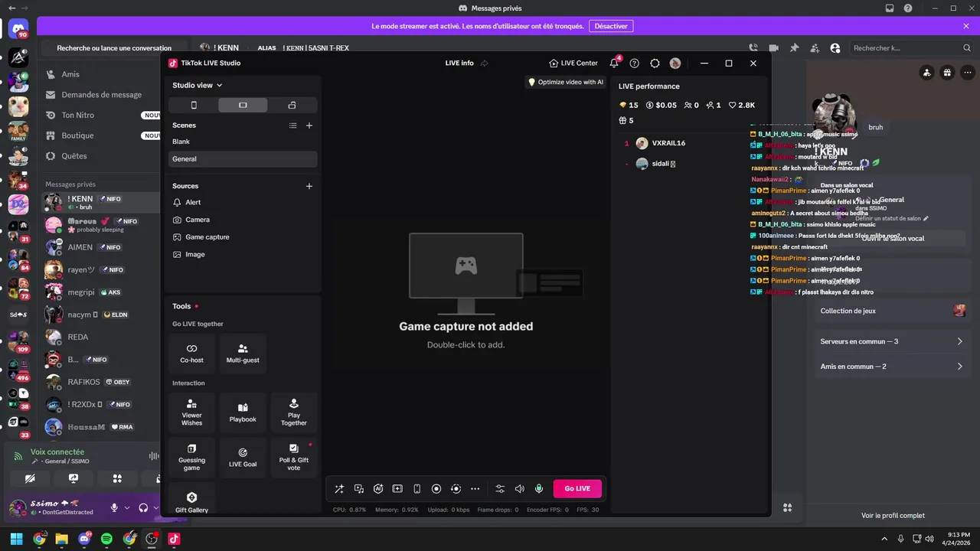Open the Scenes list menu icon
Image resolution: width=980 pixels, height=551 pixels.
292,126
